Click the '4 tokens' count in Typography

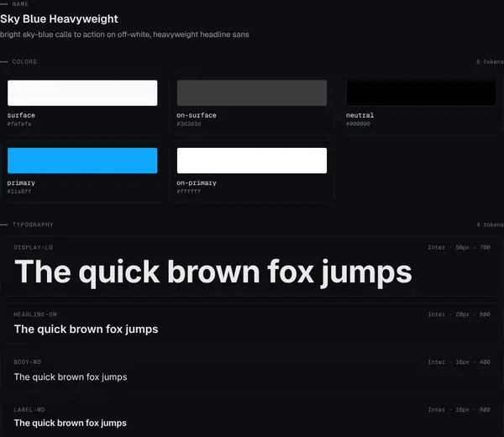tap(490, 224)
